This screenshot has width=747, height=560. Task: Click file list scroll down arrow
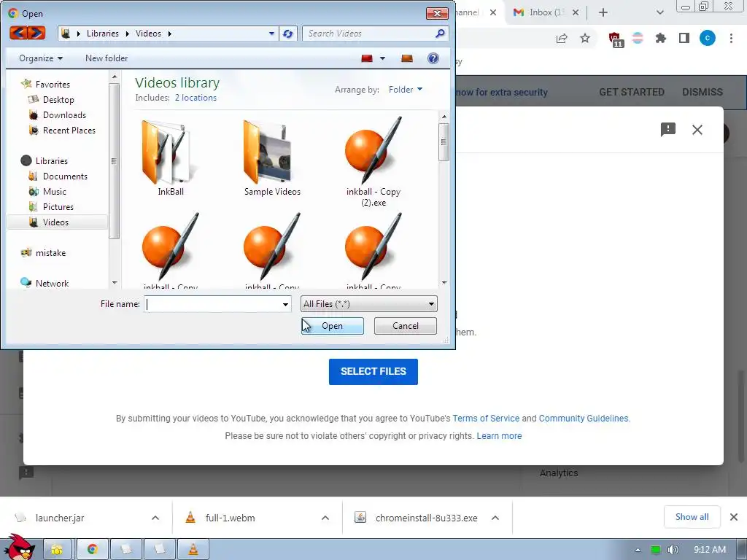[x=444, y=283]
